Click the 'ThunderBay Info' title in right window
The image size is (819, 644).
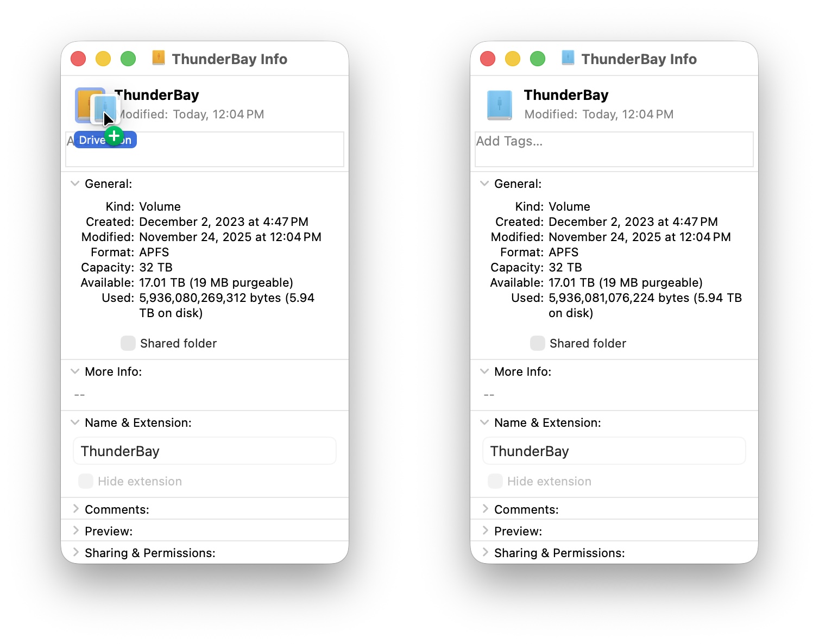[639, 59]
